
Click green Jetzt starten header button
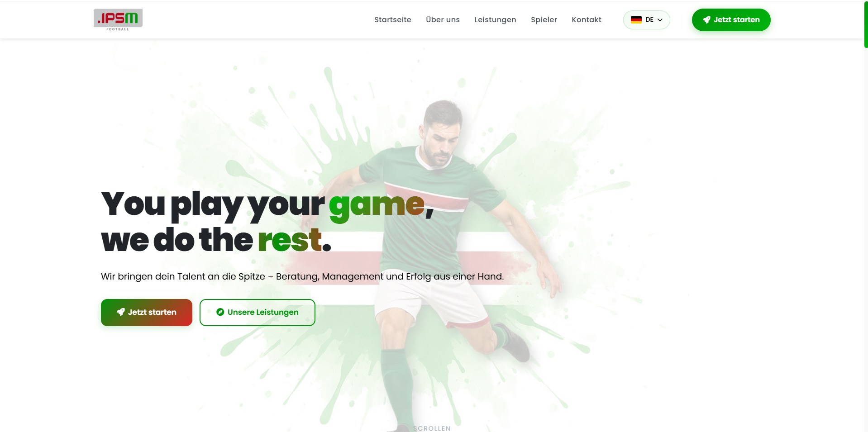(x=731, y=20)
